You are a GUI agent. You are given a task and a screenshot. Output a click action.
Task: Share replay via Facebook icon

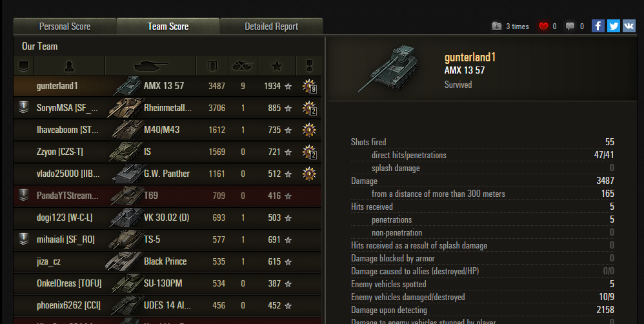tap(598, 26)
